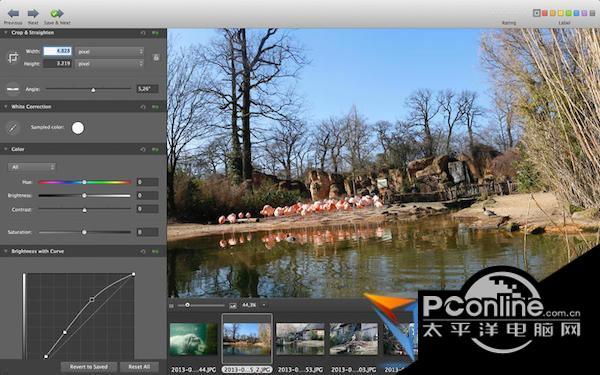600x375 pixels.
Task: Apply the yellow label color
Action: [x=561, y=13]
